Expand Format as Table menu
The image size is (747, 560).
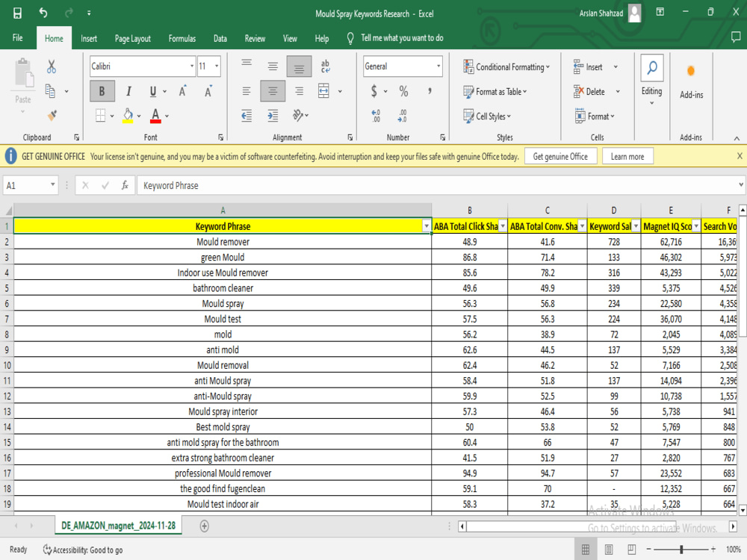pos(495,91)
